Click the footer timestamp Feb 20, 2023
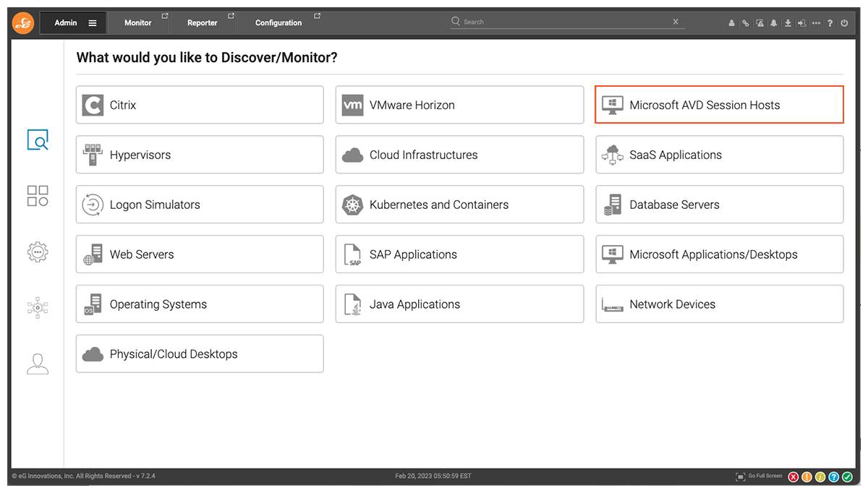The height and width of the screenshot is (493, 868). [433, 476]
